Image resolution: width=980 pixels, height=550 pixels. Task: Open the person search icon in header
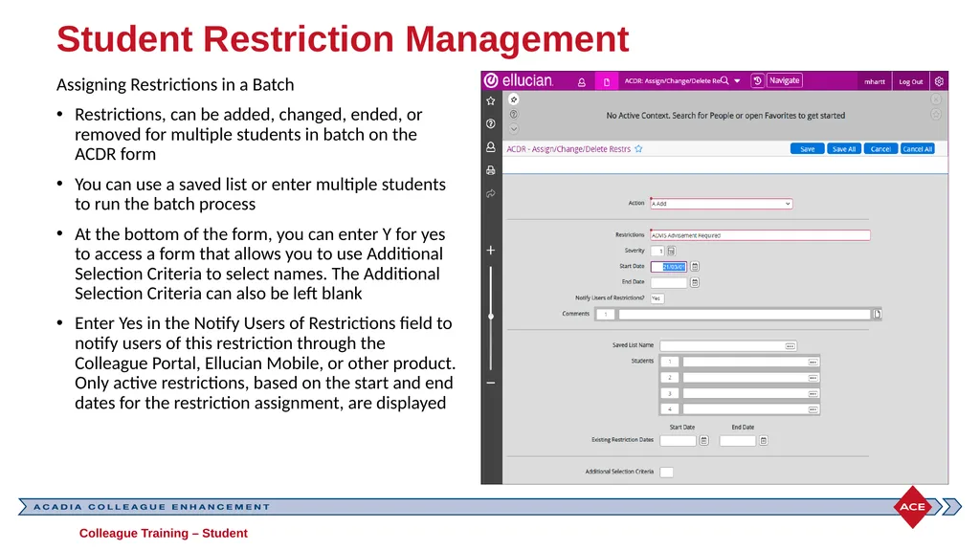click(581, 82)
